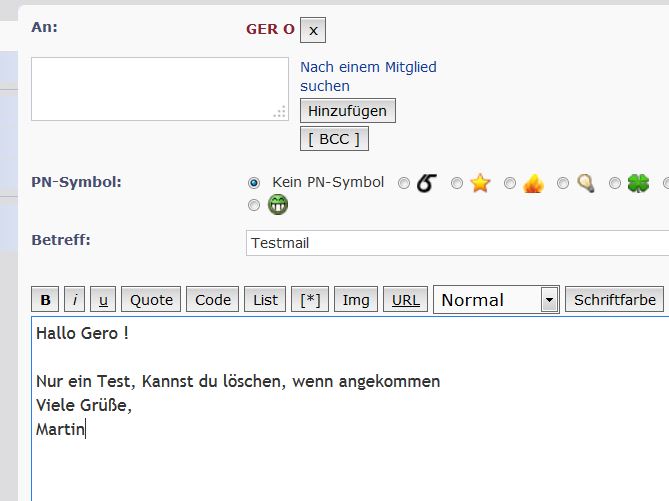
Task: Open the Schriftfarbe font color picker
Action: coord(615,300)
